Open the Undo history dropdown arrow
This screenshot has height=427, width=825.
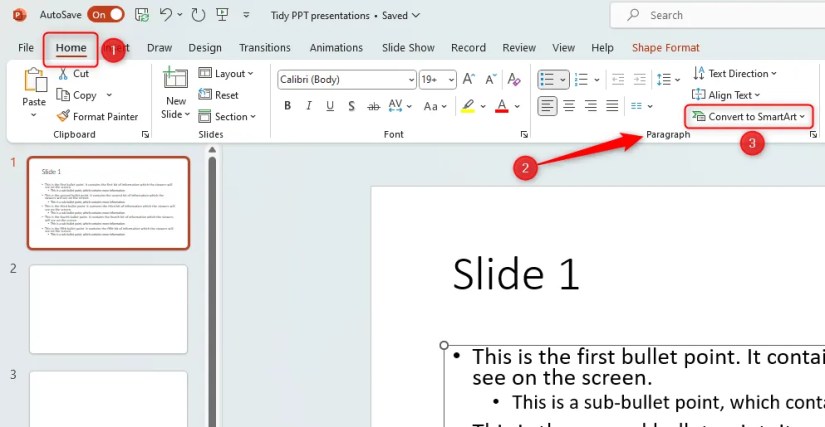(x=180, y=15)
